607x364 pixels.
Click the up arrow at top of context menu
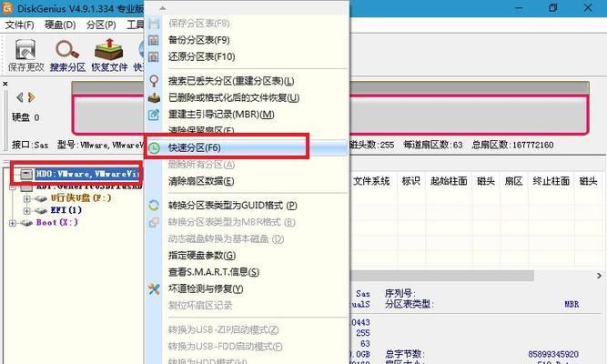[x=163, y=8]
